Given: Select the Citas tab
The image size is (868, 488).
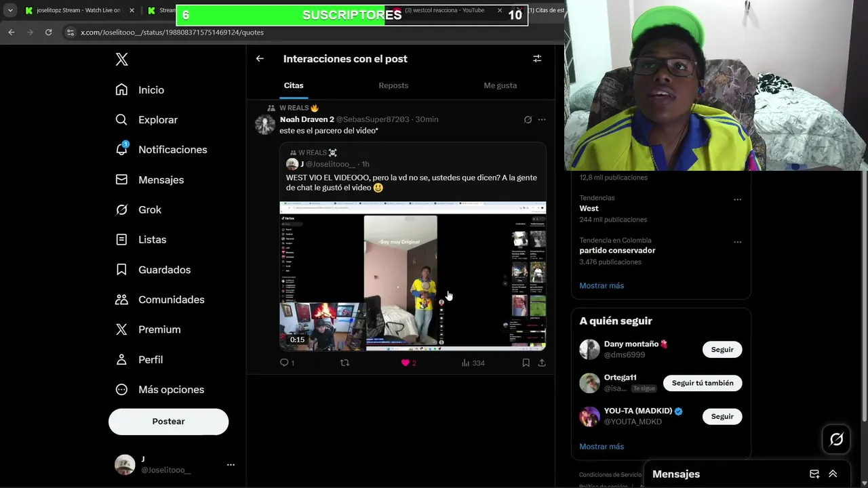Looking at the screenshot, I should tap(294, 85).
